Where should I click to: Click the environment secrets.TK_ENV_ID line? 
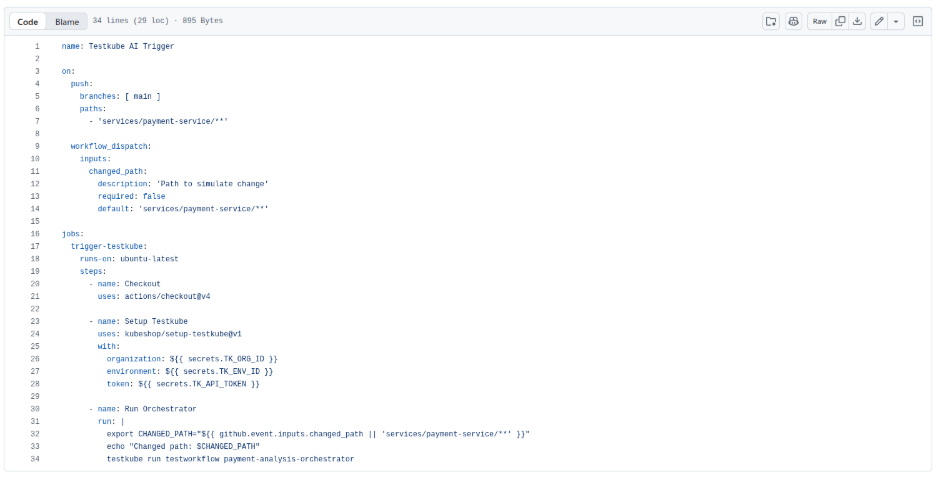point(190,371)
